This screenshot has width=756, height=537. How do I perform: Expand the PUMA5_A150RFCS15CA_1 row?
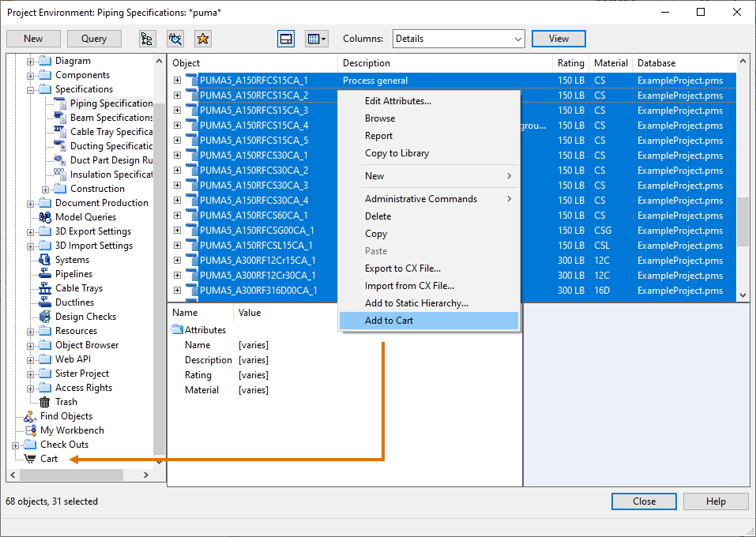pyautogui.click(x=178, y=81)
